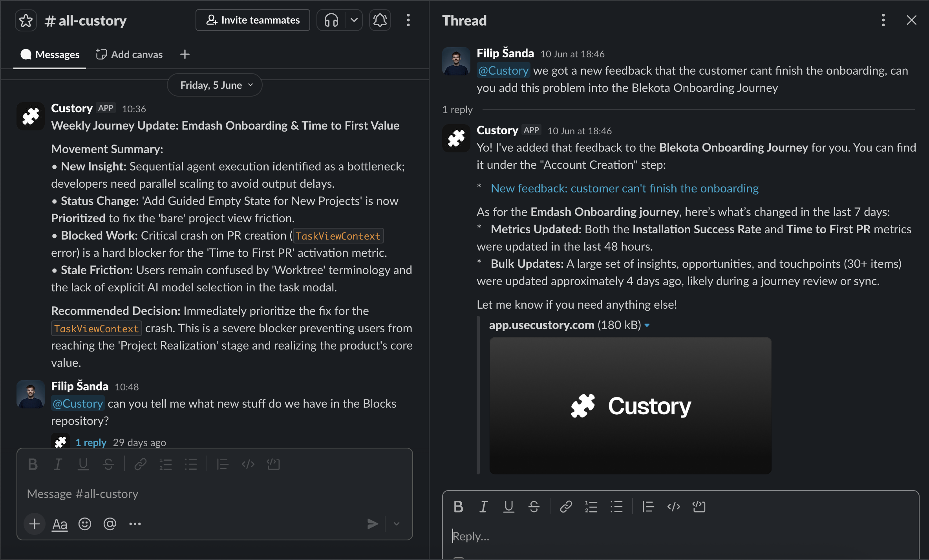Open notification bell settings
The image size is (929, 560).
click(x=380, y=20)
